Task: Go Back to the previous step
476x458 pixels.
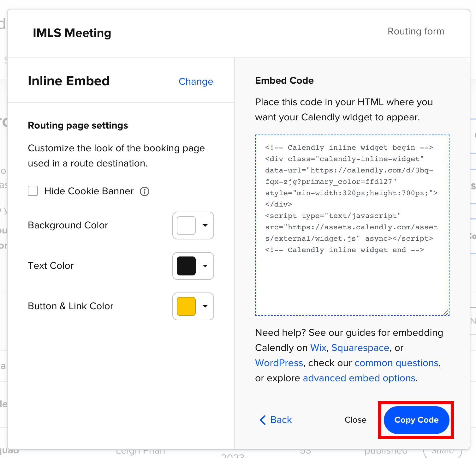Action: coord(276,420)
